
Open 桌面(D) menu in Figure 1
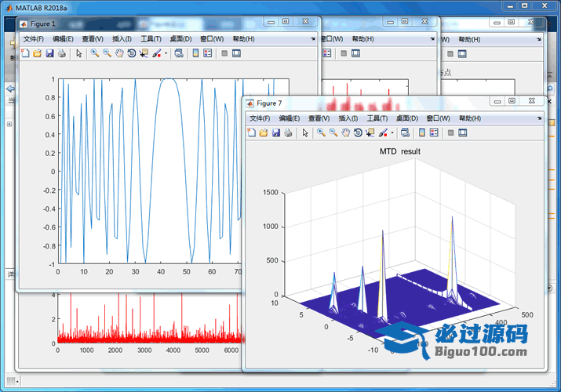point(180,39)
